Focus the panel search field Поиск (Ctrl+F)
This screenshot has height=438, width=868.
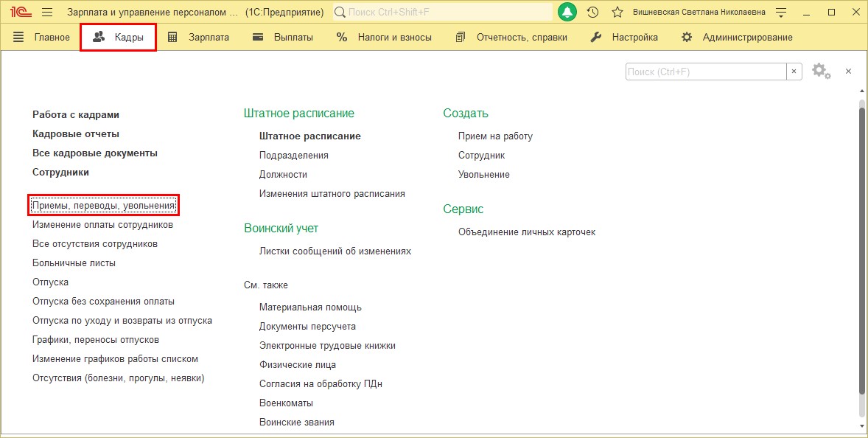click(x=706, y=72)
